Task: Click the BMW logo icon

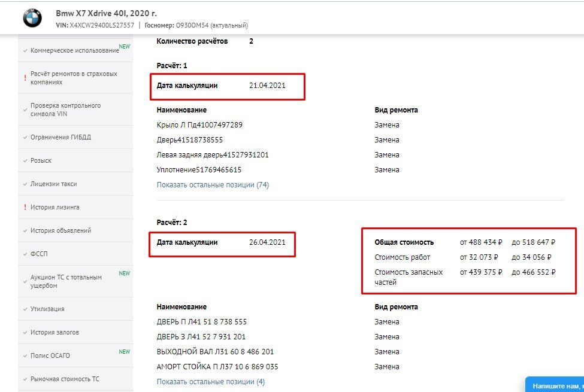Action: tap(32, 17)
